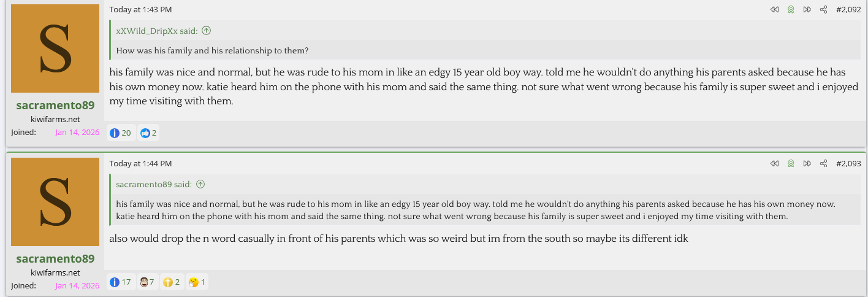Click share icon on post #2,093
This screenshot has width=868, height=297.
click(823, 164)
